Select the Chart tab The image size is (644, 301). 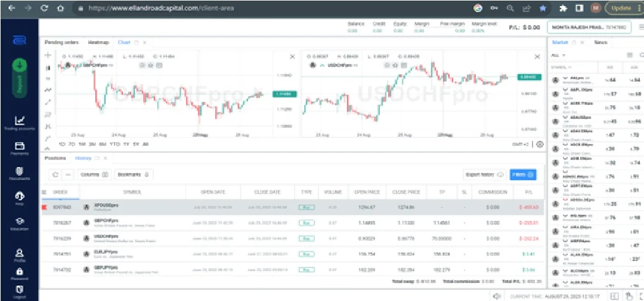124,42
